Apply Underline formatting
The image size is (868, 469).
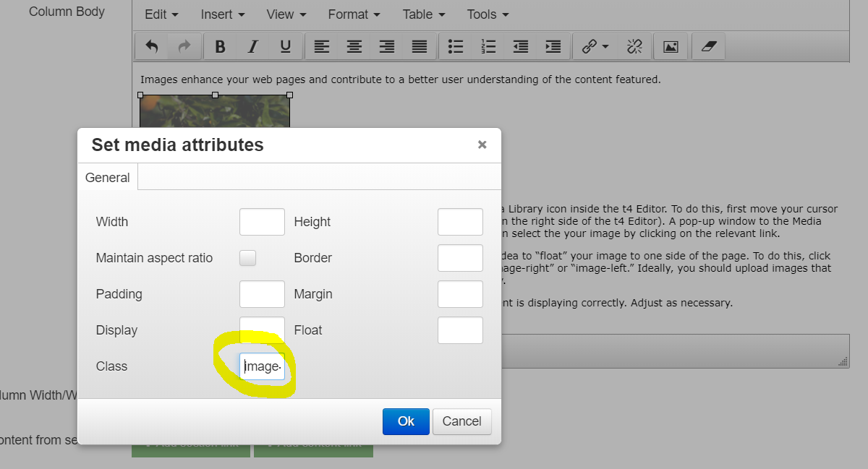[286, 47]
